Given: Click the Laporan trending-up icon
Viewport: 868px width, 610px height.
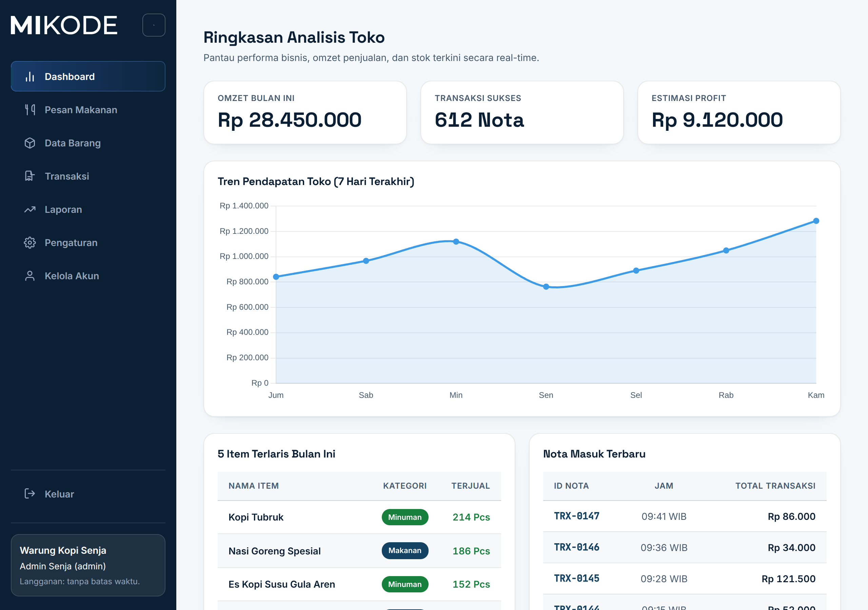Looking at the screenshot, I should coord(30,209).
